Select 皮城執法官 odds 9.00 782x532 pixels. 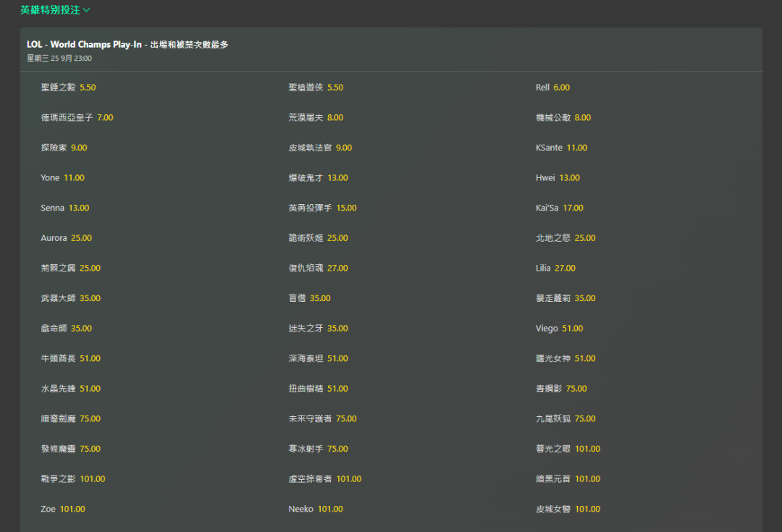click(x=343, y=148)
